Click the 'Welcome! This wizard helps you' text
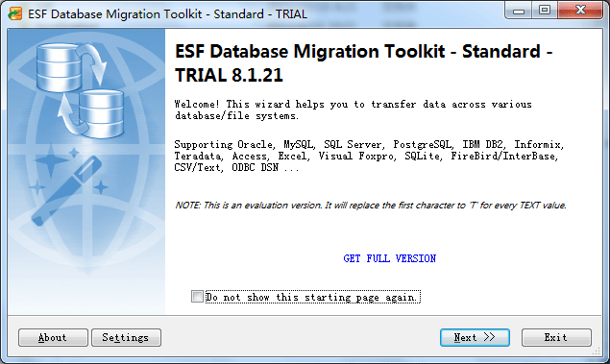 (354, 110)
